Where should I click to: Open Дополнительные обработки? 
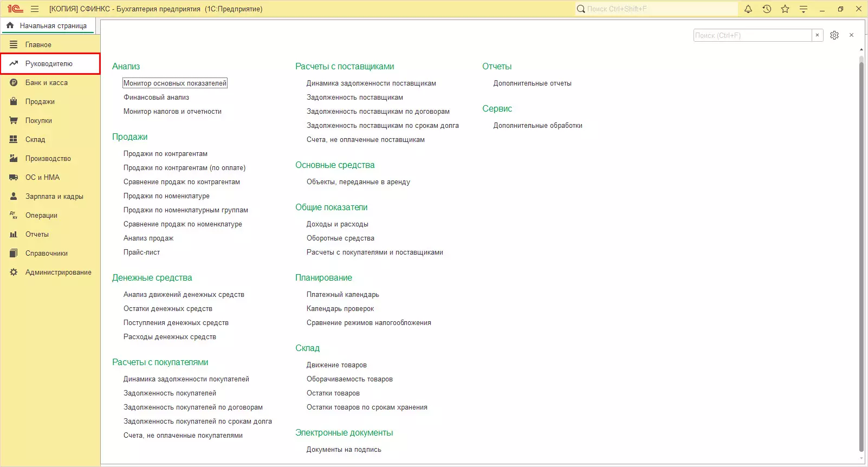click(538, 126)
